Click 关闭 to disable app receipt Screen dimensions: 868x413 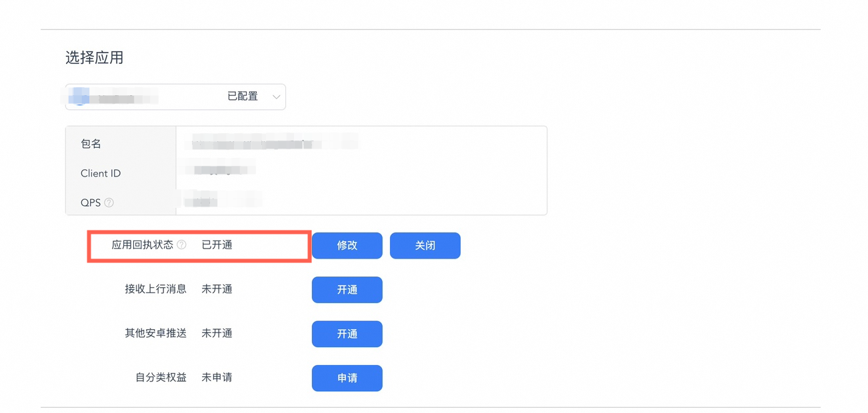click(425, 246)
